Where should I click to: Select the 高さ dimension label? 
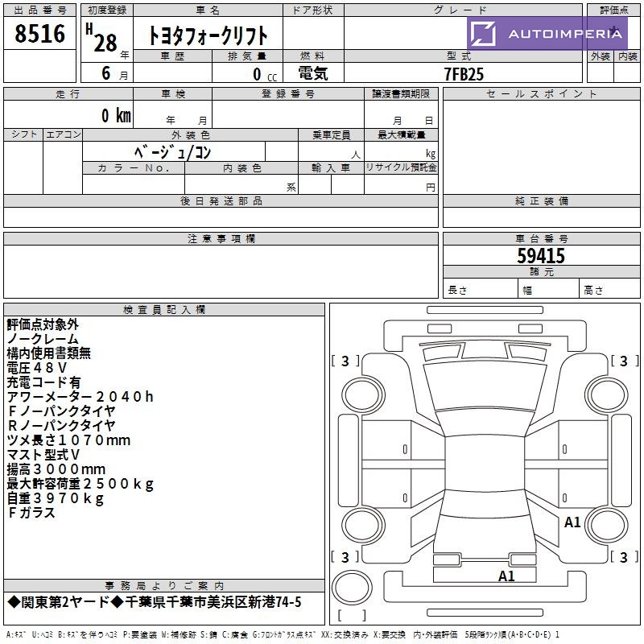[593, 291]
